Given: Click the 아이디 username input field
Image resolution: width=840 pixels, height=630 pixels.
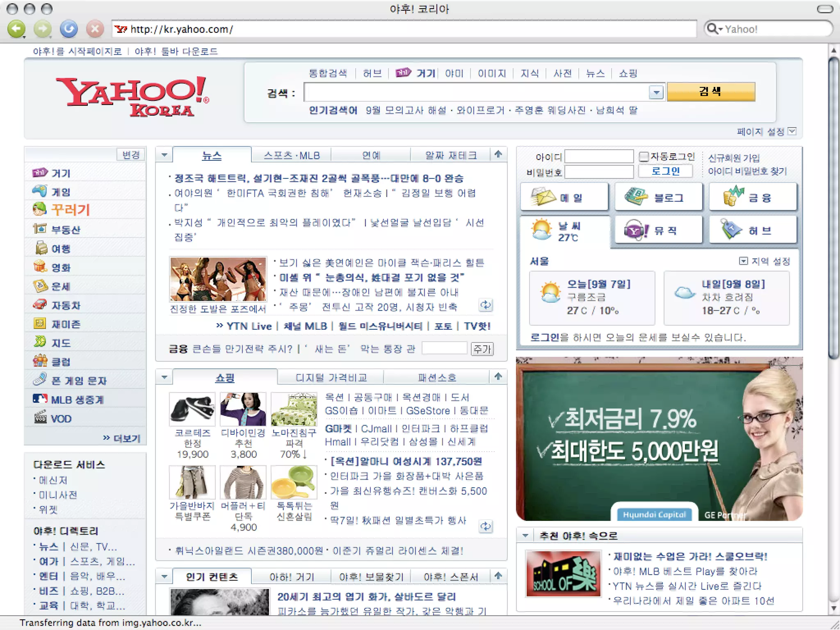Looking at the screenshot, I should coord(599,156).
